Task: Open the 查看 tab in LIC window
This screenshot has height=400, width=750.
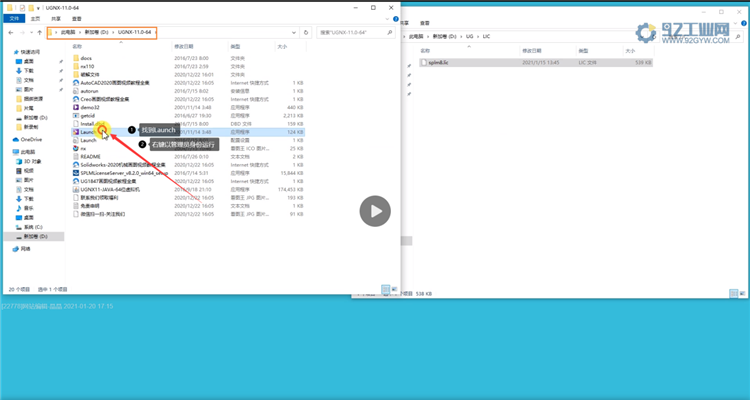Action: [424, 23]
